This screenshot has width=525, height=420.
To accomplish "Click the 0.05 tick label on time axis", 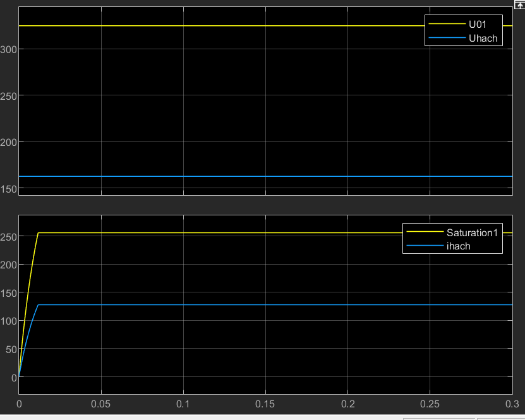I will click(x=101, y=403).
